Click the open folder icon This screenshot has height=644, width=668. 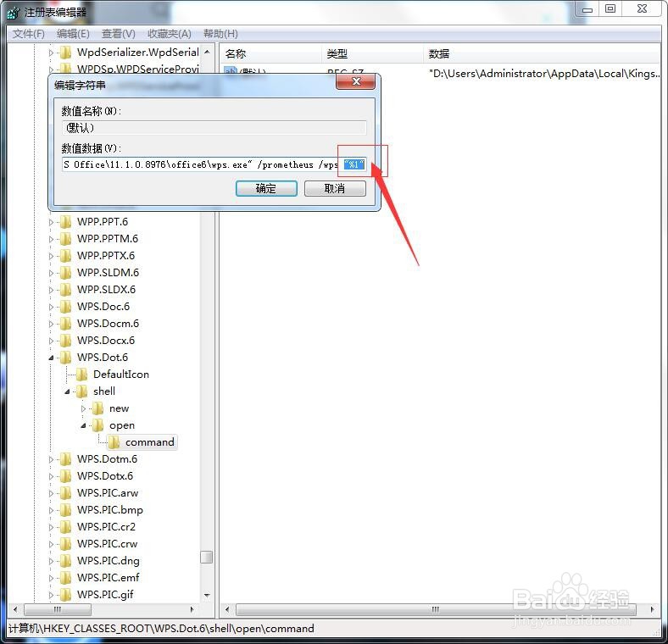pyautogui.click(x=98, y=425)
